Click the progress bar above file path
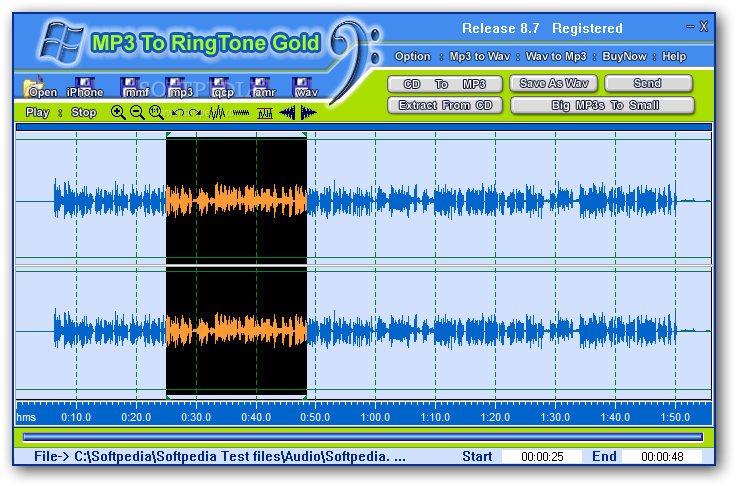736x486 pixels. click(362, 438)
